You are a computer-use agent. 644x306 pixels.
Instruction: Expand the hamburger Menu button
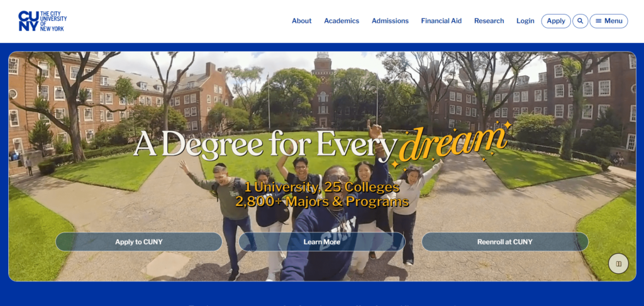tap(609, 21)
